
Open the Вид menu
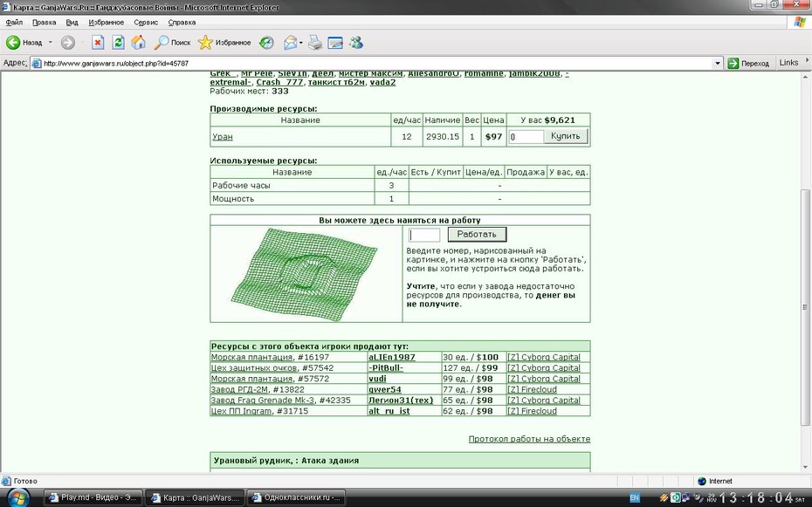(72, 22)
